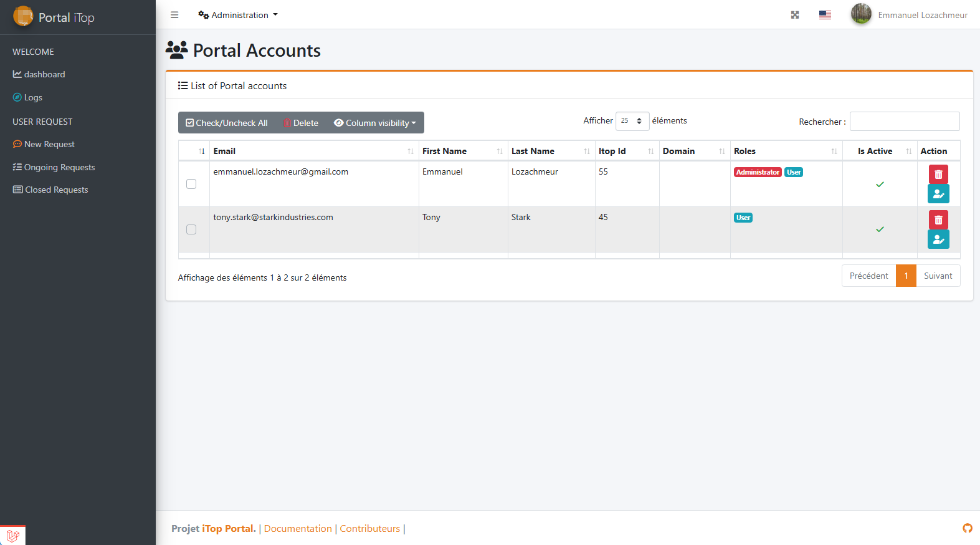Viewport: 980px width, 545px height.
Task: Open the Administration dropdown menu
Action: (238, 15)
